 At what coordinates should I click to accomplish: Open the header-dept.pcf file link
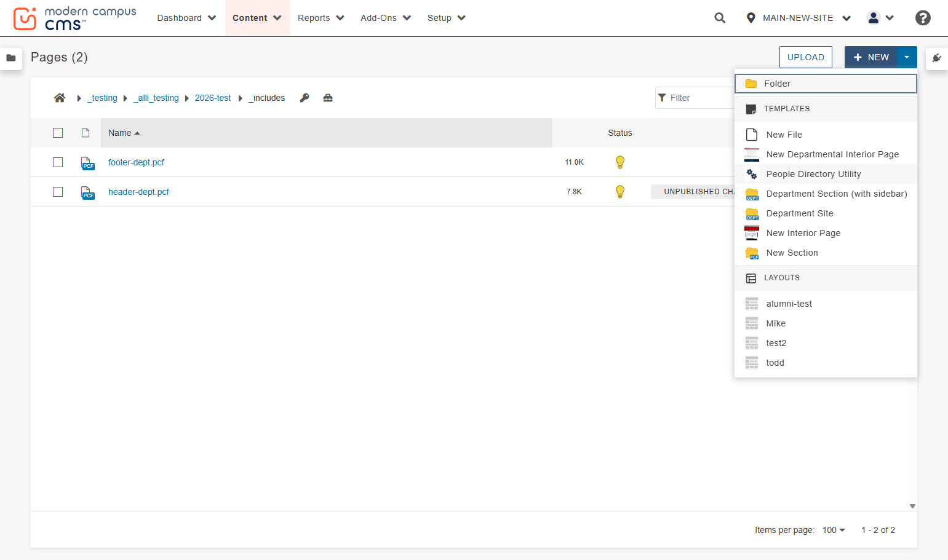[x=138, y=192]
